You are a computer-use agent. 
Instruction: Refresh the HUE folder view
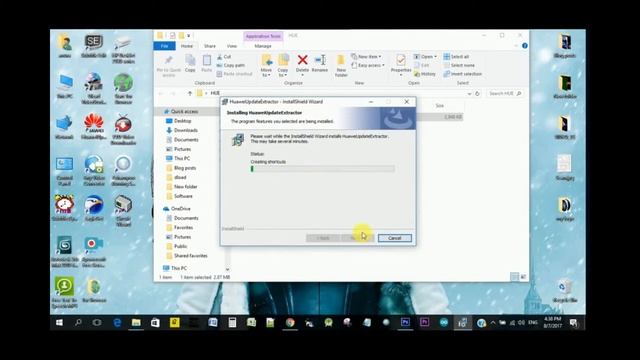tap(477, 93)
